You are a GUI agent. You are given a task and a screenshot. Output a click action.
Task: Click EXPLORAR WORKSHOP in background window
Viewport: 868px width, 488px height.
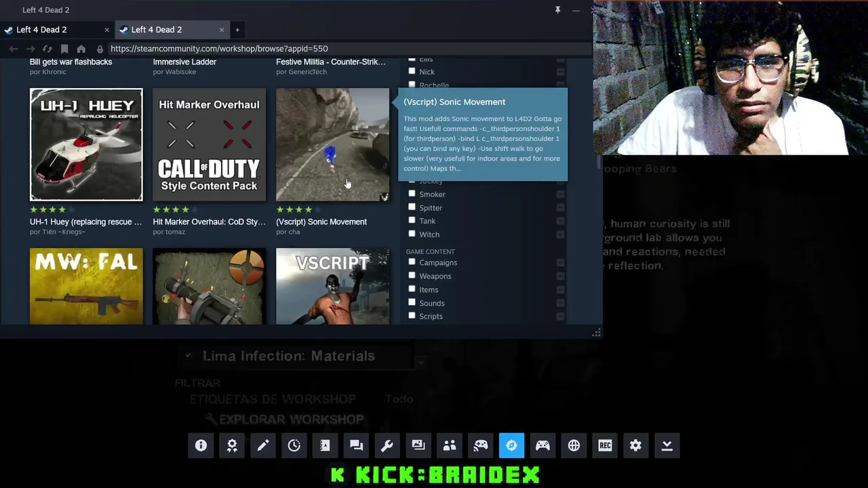291,420
